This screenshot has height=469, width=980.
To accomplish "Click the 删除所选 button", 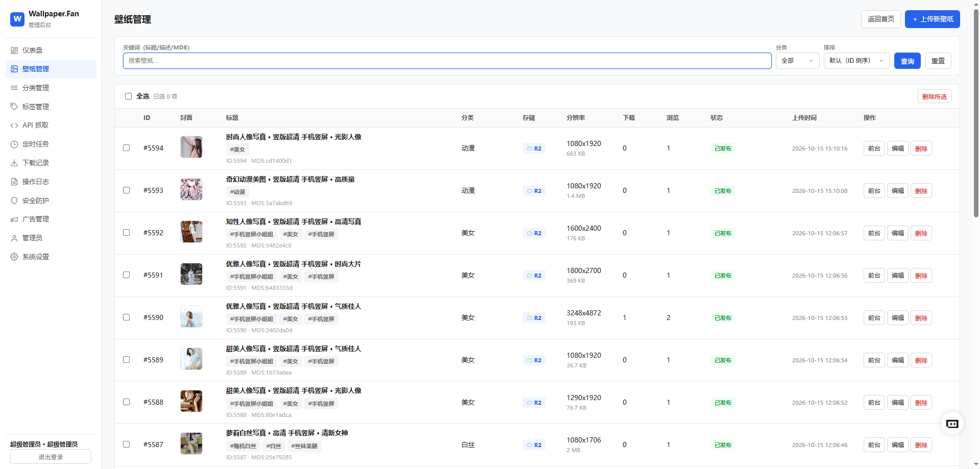I will coord(934,96).
